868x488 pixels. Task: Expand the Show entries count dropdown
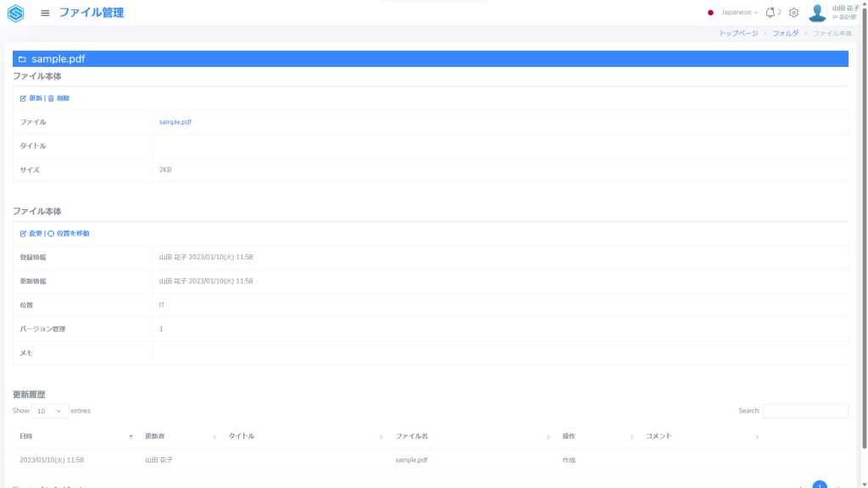(50, 411)
